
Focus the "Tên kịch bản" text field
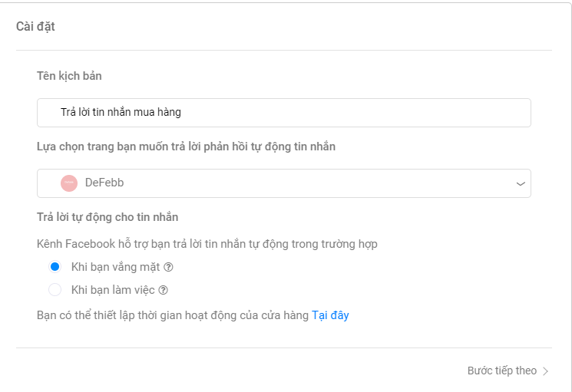point(284,113)
